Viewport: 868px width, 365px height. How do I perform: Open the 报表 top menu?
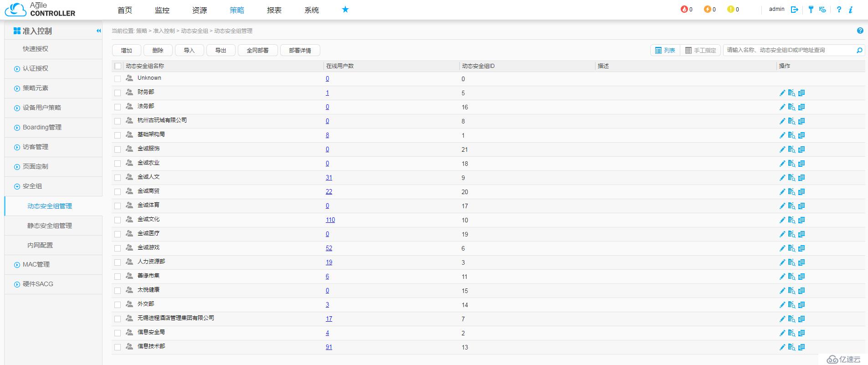[x=274, y=10]
